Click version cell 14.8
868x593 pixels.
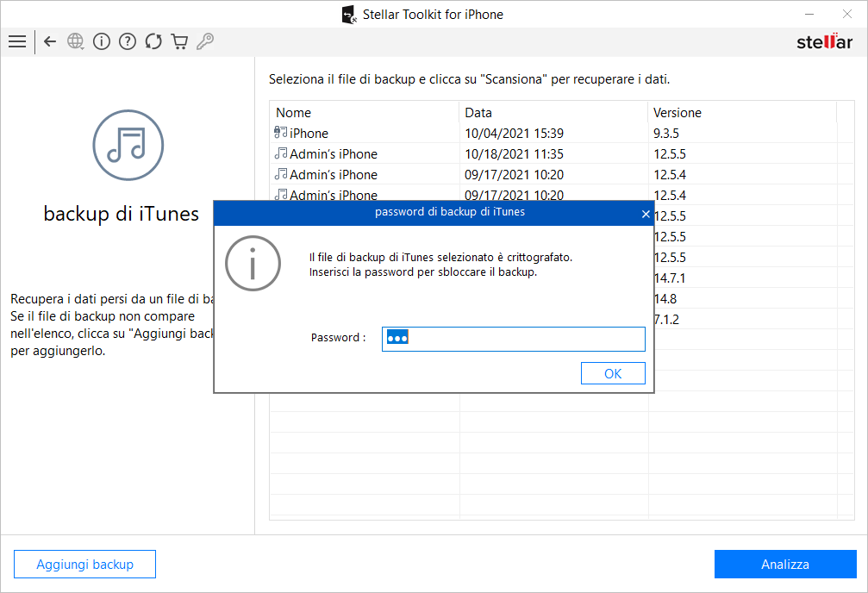pyautogui.click(x=666, y=299)
